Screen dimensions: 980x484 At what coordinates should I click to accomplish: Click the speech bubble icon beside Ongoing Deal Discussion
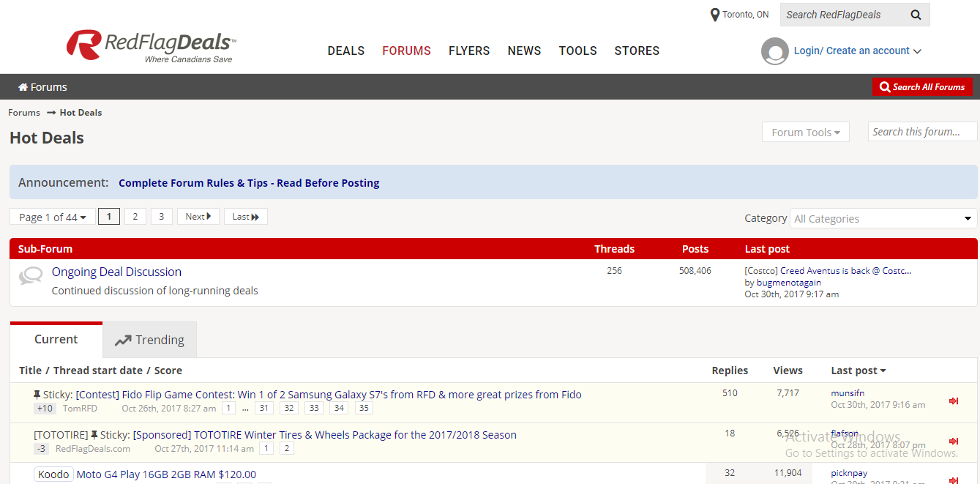31,276
